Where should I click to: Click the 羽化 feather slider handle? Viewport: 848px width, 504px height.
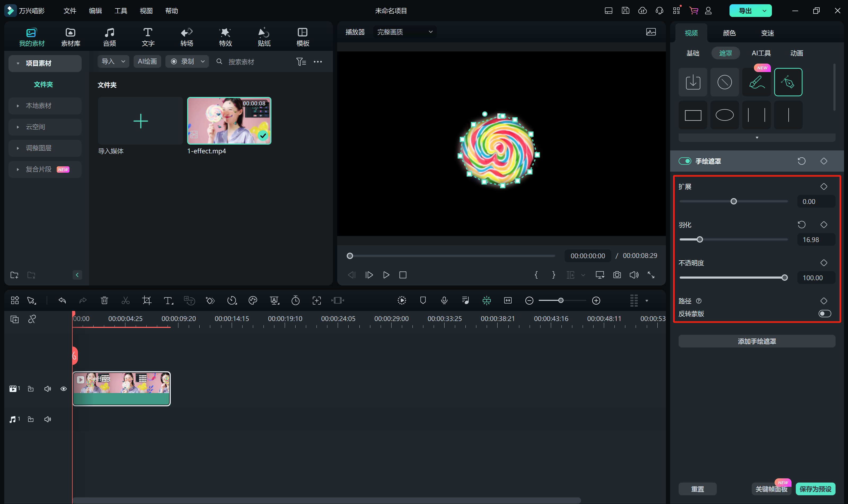tap(700, 240)
